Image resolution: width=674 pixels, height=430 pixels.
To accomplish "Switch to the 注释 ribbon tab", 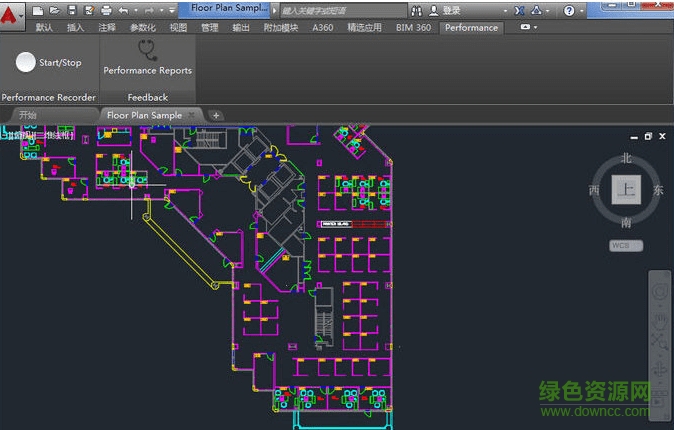I will click(107, 28).
